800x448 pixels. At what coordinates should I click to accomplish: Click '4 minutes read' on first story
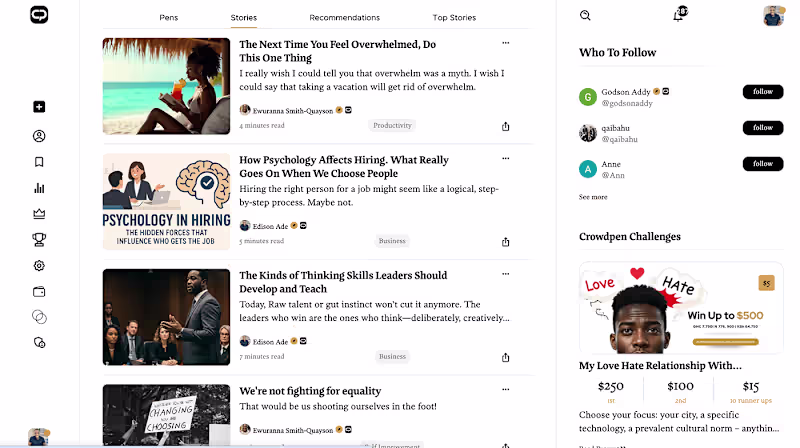(262, 125)
